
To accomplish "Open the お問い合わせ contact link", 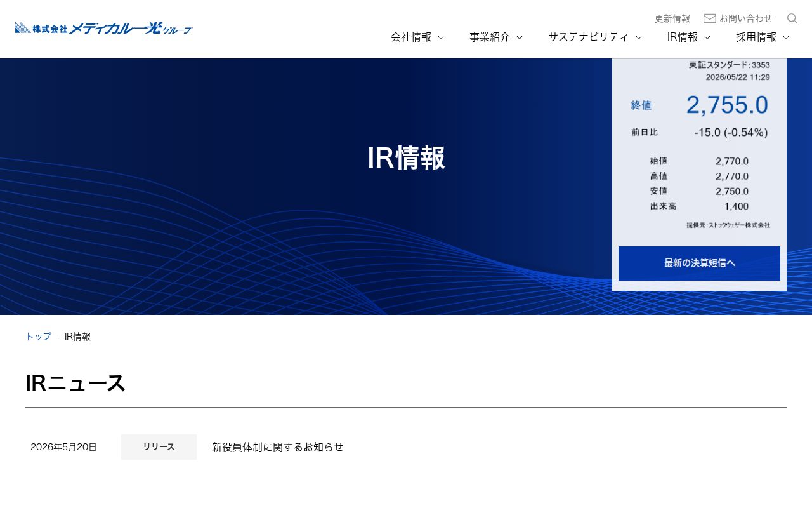I will pos(746,18).
